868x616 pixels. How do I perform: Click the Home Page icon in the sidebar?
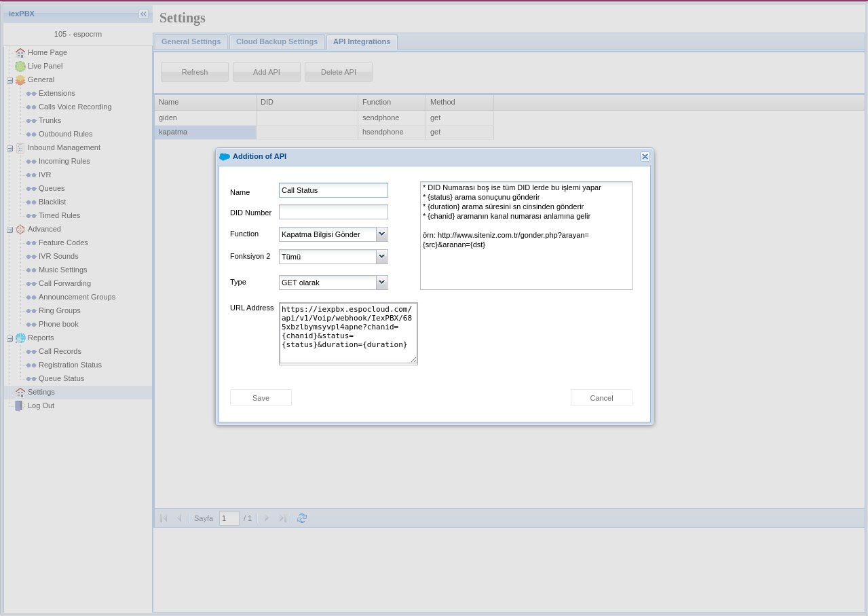click(19, 52)
